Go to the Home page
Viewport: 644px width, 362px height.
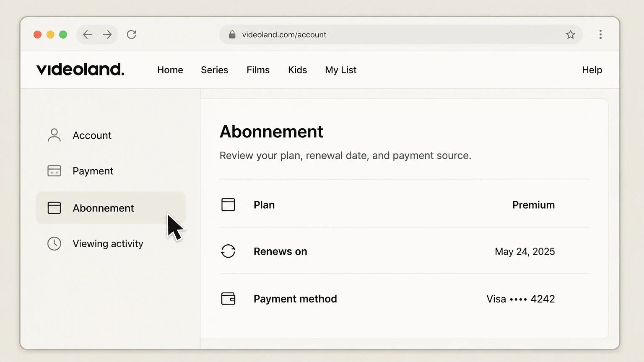[170, 70]
